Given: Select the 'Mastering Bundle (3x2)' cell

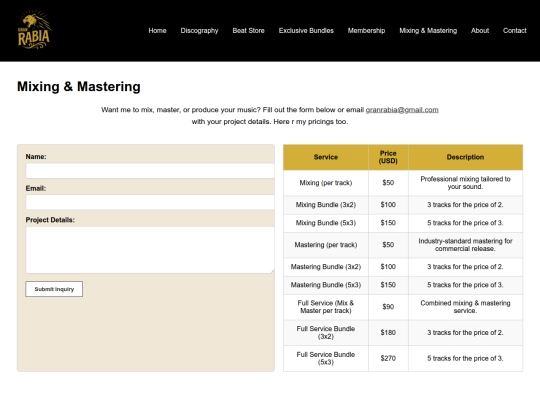Looking at the screenshot, I should coord(326,267).
